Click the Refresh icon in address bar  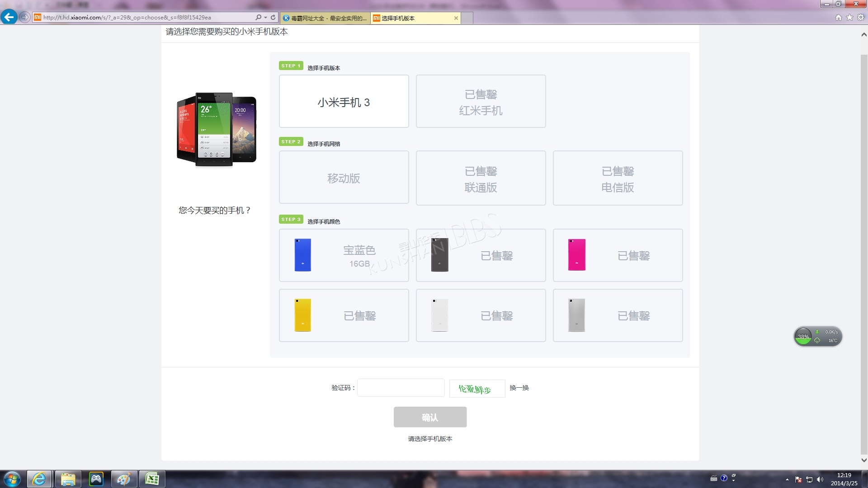point(273,17)
